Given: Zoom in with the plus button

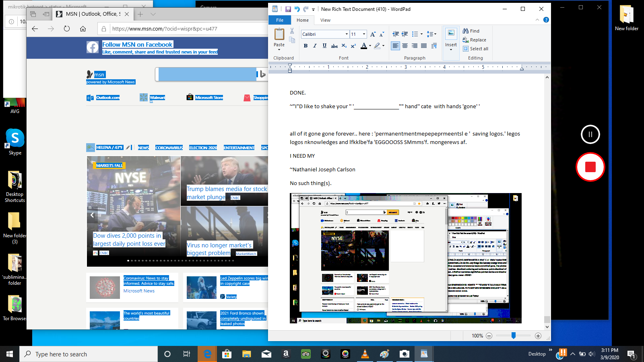Looking at the screenshot, I should coord(538,336).
